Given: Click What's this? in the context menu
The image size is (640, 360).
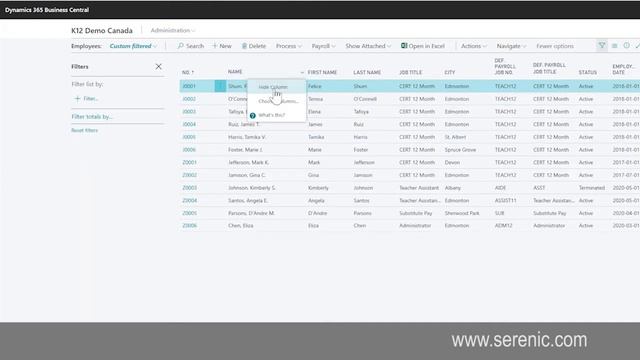Looking at the screenshot, I should pyautogui.click(x=271, y=115).
